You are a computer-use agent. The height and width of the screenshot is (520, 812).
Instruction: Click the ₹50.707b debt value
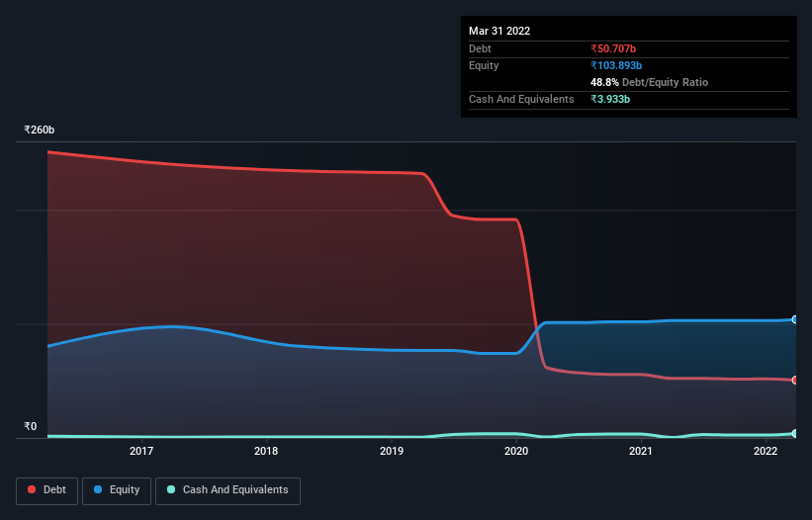point(613,48)
